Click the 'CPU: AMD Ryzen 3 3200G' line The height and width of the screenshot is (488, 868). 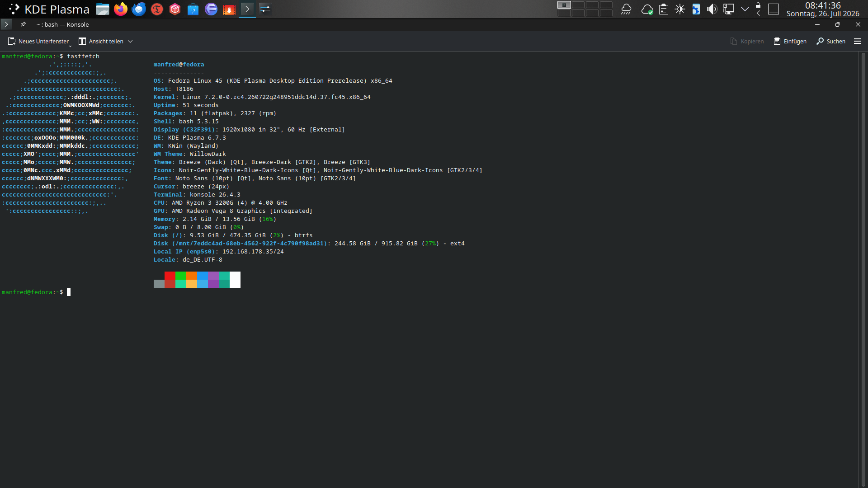[220, 203]
